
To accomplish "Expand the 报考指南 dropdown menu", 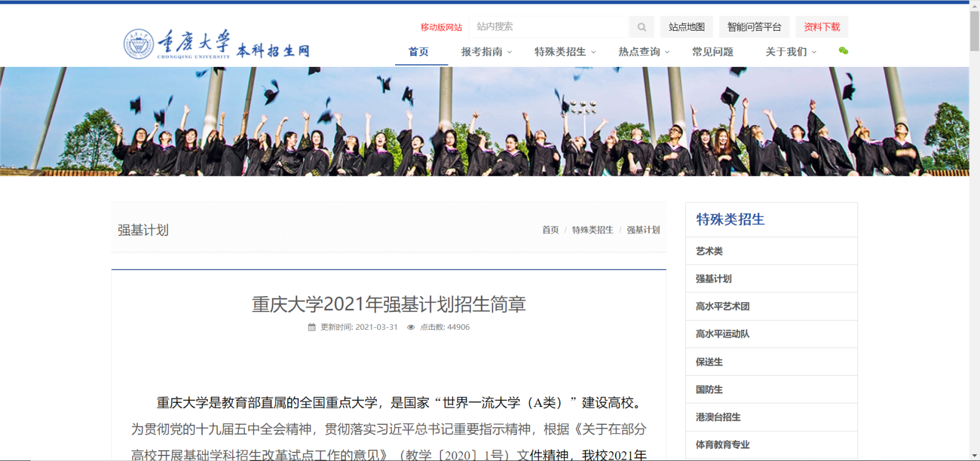I will [486, 52].
